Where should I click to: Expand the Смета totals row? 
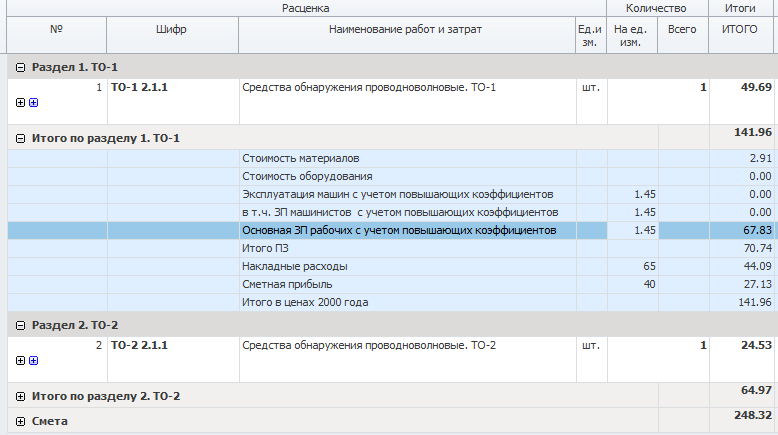pos(20,422)
